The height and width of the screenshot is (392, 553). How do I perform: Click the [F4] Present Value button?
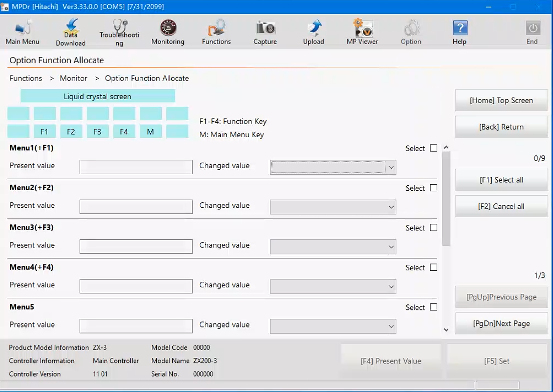(x=391, y=361)
